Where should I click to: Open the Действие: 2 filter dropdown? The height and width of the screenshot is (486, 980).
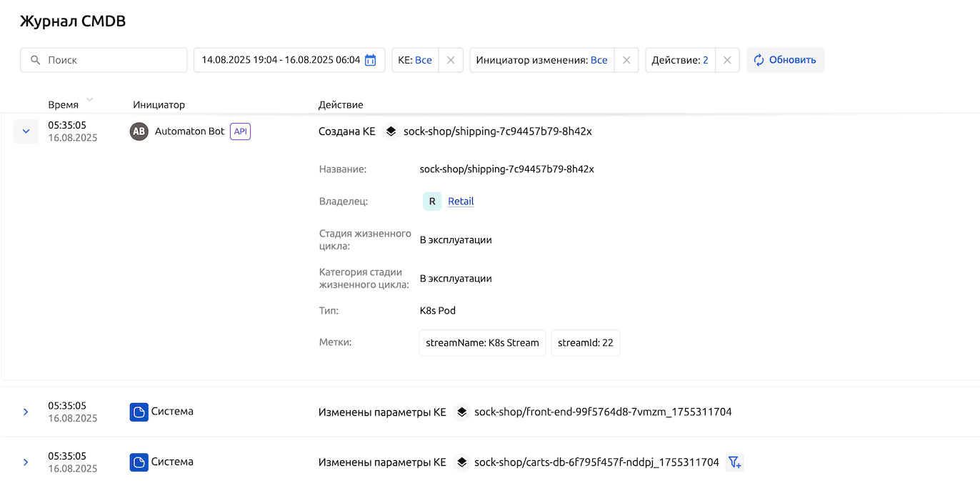point(679,60)
